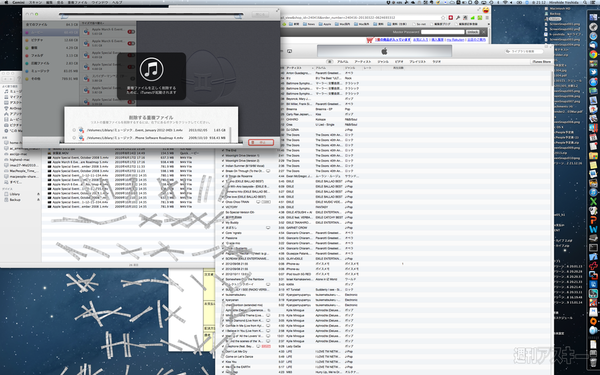Switch to the アルバム tab in iTunes
This screenshot has width=600, height=375.
click(342, 62)
